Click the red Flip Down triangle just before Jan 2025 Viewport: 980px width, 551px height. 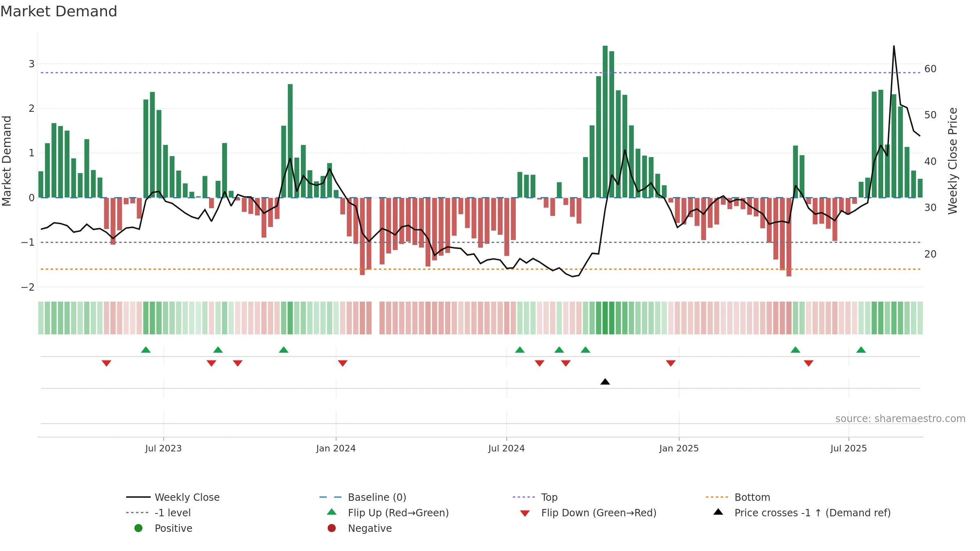pyautogui.click(x=670, y=363)
